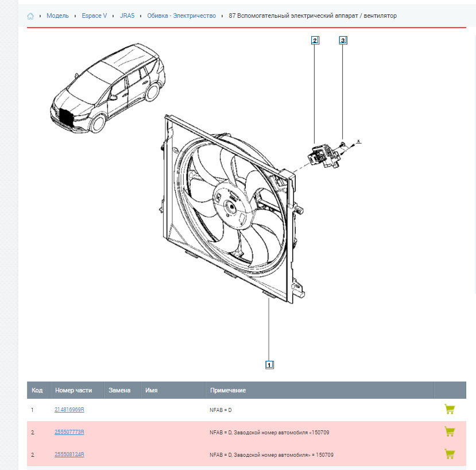Go to Модель in the breadcrumb

pyautogui.click(x=57, y=16)
